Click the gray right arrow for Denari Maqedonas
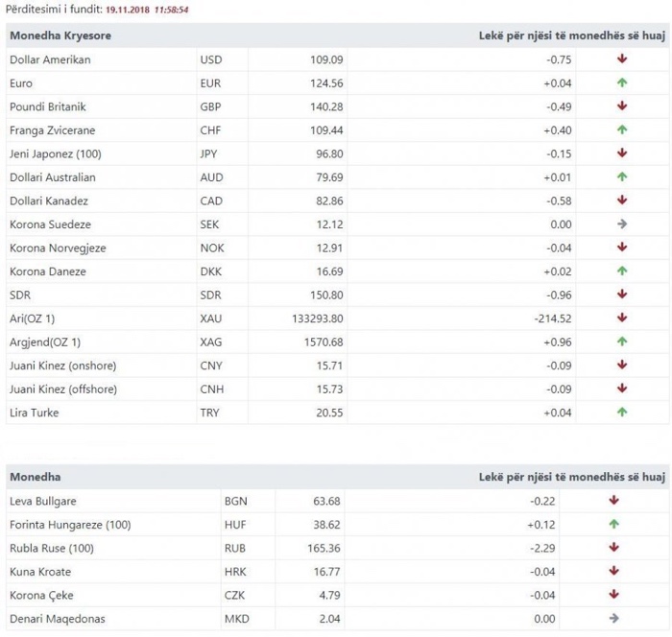Image resolution: width=672 pixels, height=637 pixels. [613, 618]
